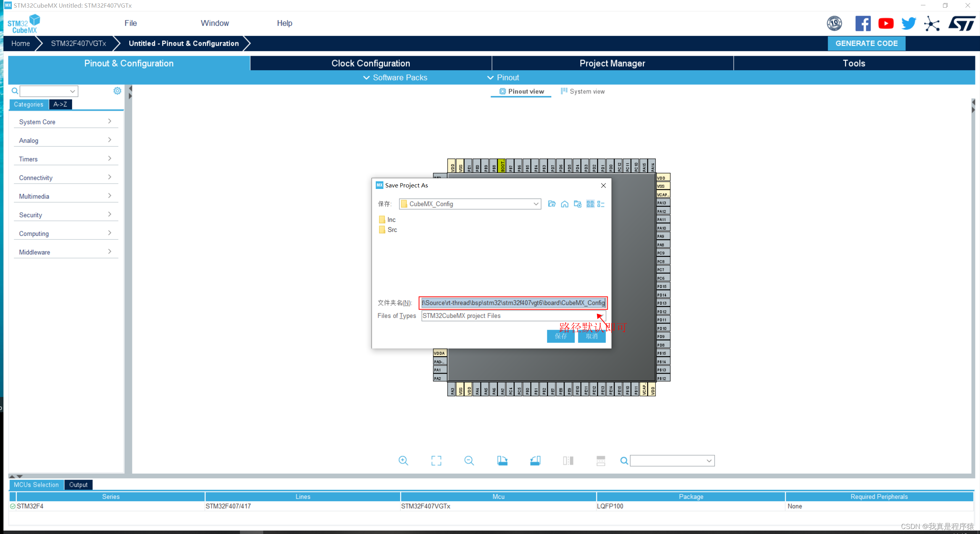The height and width of the screenshot is (534, 980).
Task: Click the 10 years anniversary badge icon
Action: 834,24
